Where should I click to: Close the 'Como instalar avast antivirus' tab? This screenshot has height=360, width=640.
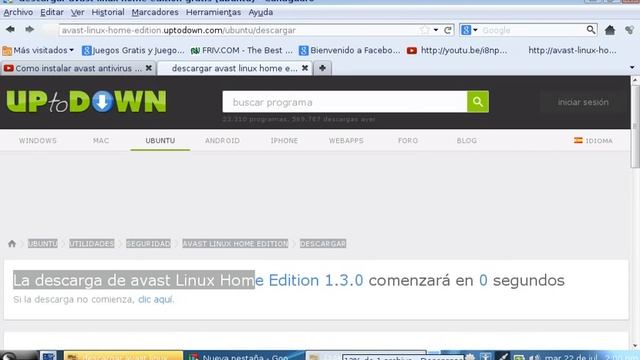(x=149, y=68)
